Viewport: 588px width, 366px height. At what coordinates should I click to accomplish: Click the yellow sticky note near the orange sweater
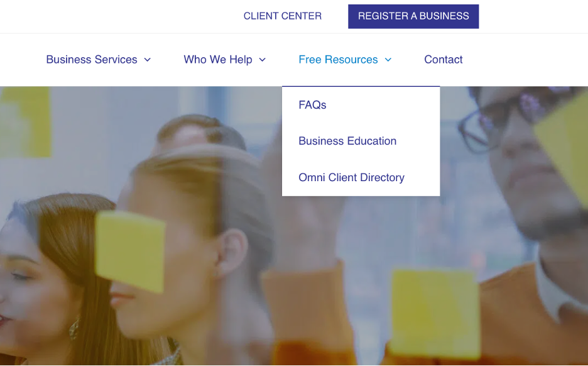pyautogui.click(x=436, y=313)
